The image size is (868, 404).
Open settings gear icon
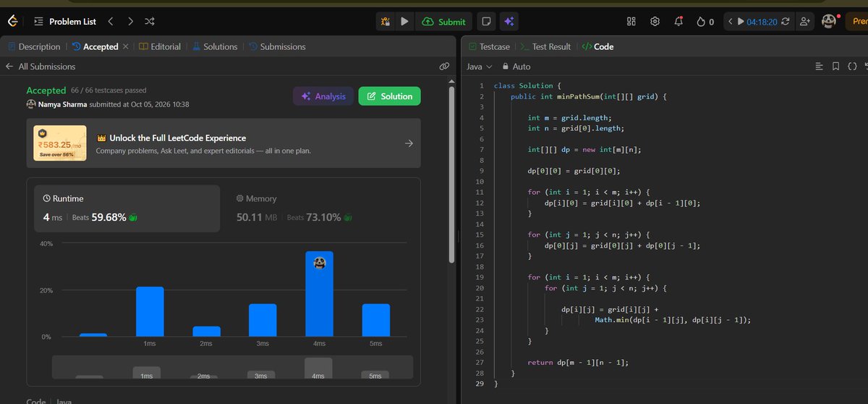coord(655,22)
